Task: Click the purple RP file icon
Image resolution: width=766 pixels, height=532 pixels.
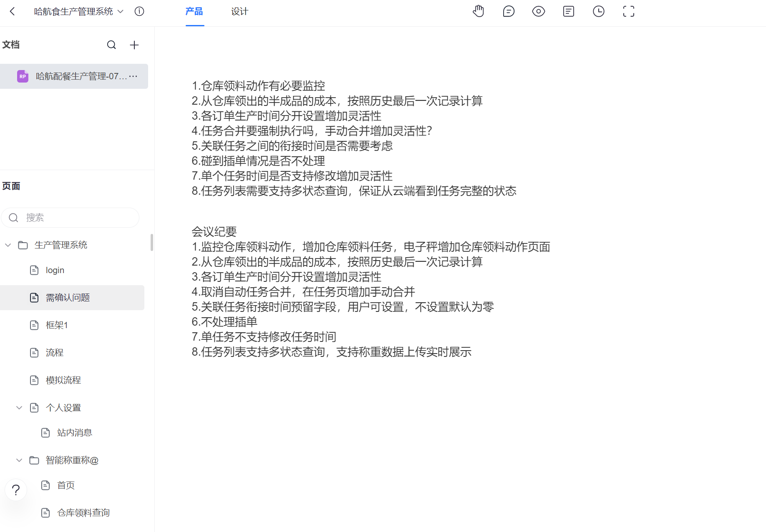Action: tap(23, 76)
